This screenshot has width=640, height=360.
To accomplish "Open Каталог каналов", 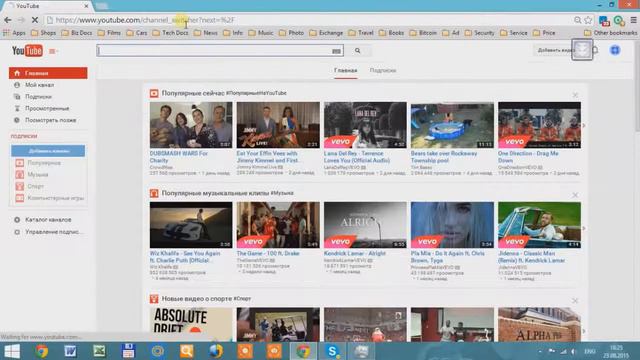I will pos(48,220).
